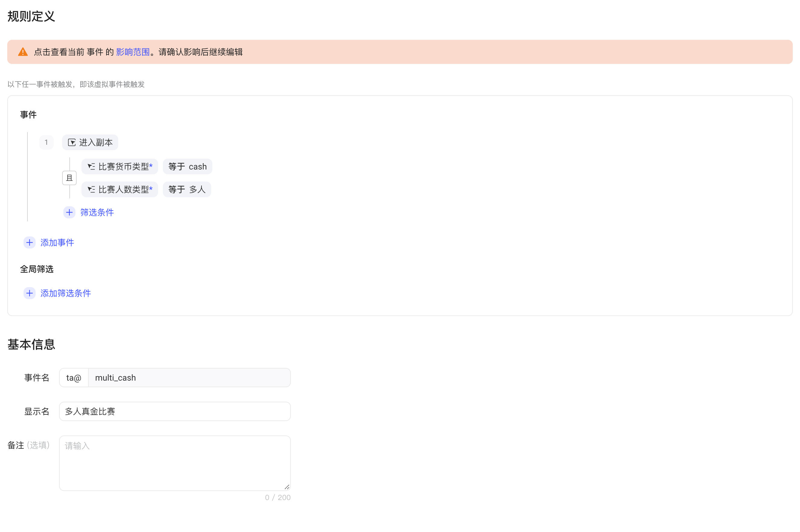
Task: Click the 基本信息 section heading
Action: click(31, 344)
